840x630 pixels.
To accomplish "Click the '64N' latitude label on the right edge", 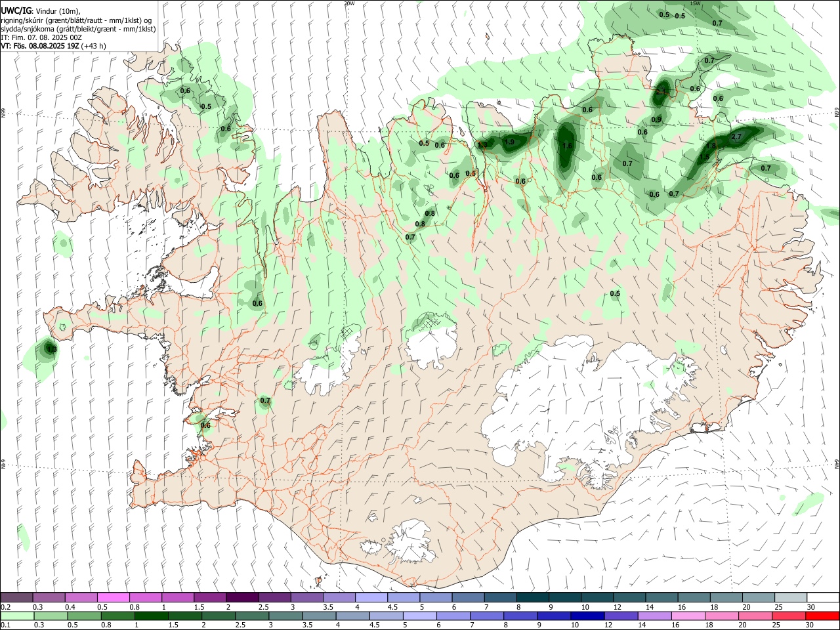I will (837, 463).
